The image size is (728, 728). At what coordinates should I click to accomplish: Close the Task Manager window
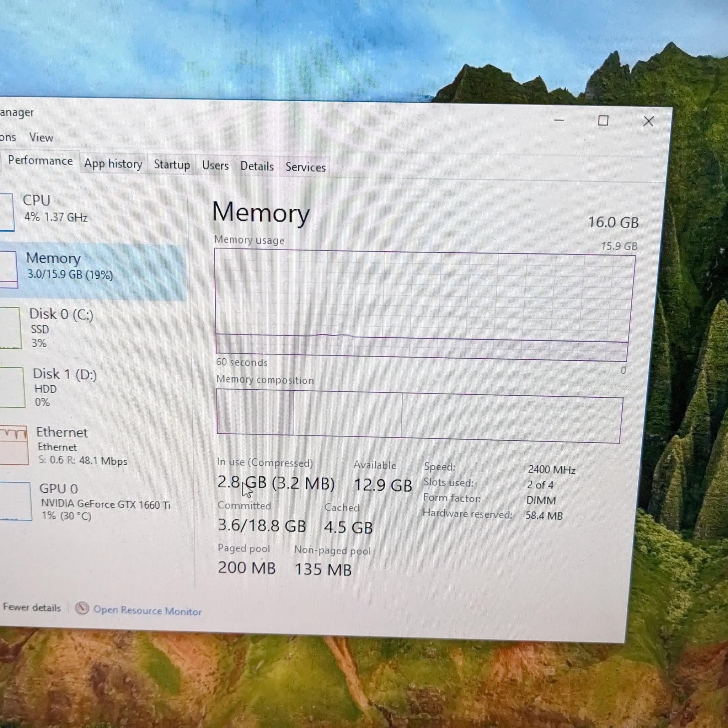(x=648, y=121)
